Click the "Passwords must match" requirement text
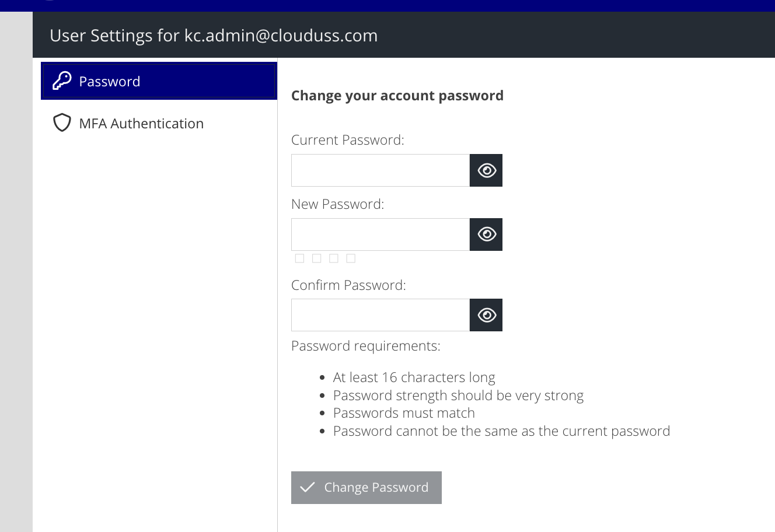This screenshot has width=775, height=532. [404, 413]
